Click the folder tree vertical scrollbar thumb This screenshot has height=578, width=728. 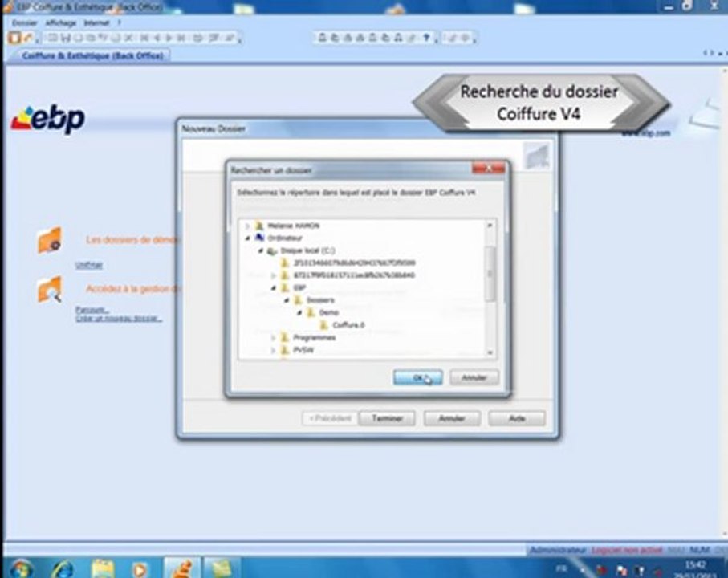click(x=490, y=274)
